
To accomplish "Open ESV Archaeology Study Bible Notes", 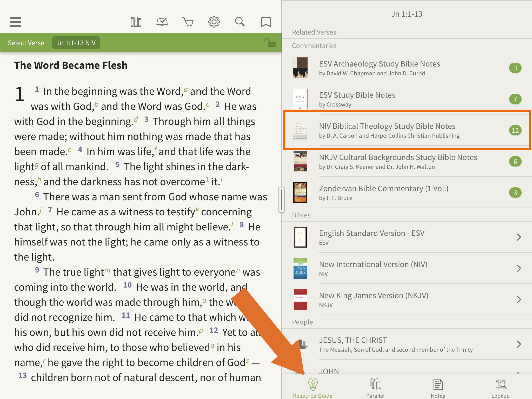I will pyautogui.click(x=407, y=68).
